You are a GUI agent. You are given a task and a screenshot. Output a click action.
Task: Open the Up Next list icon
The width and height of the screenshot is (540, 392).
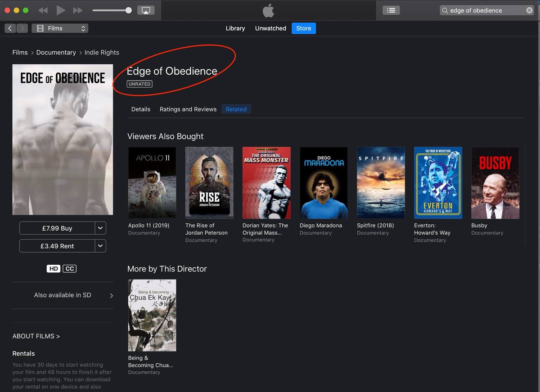(x=391, y=10)
